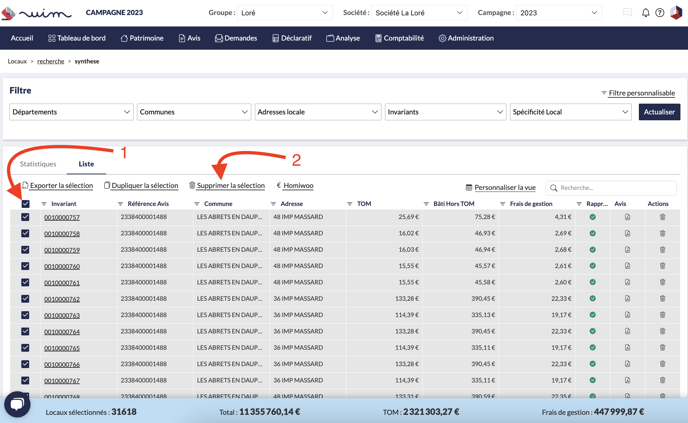Click the help question mark icon
This screenshot has width=688, height=423.
pyautogui.click(x=660, y=13)
